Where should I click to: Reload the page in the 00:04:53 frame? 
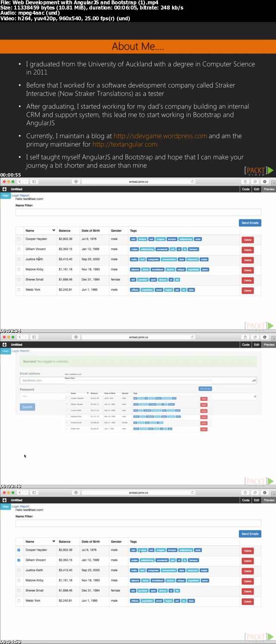click(192, 492)
